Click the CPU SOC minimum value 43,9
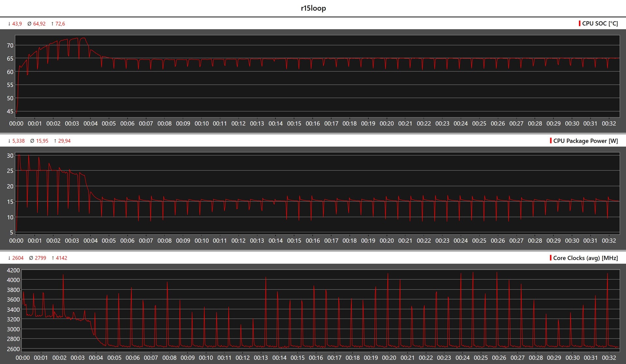Image resolution: width=626 pixels, height=364 pixels. click(17, 24)
